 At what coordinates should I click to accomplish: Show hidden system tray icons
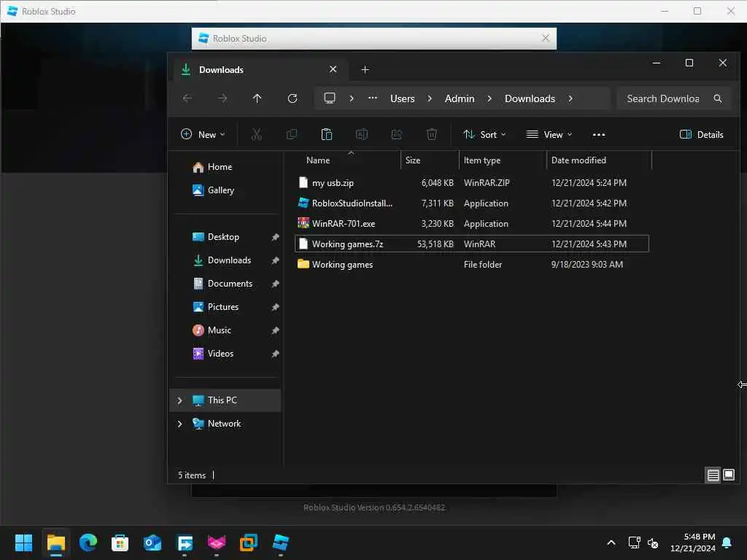pyautogui.click(x=611, y=542)
